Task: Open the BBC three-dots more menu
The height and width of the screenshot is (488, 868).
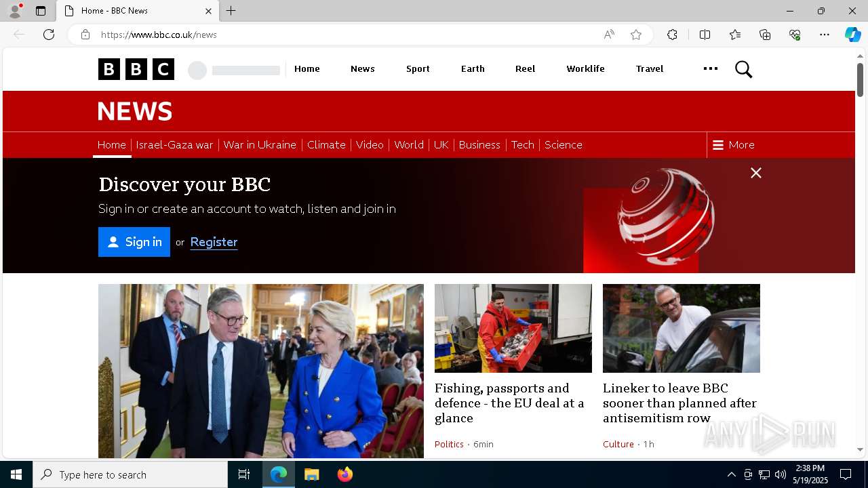Action: [x=710, y=68]
